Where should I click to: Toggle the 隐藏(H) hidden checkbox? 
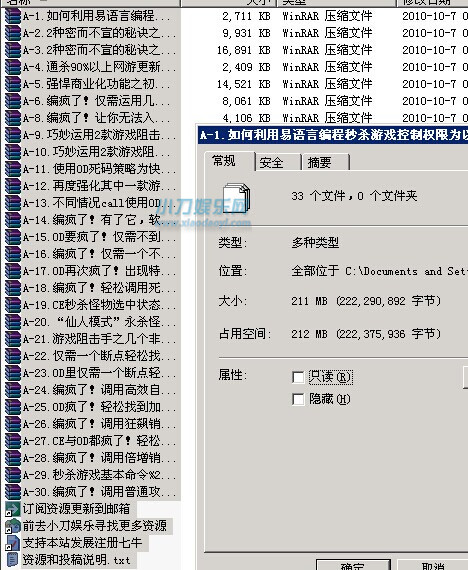(x=298, y=400)
